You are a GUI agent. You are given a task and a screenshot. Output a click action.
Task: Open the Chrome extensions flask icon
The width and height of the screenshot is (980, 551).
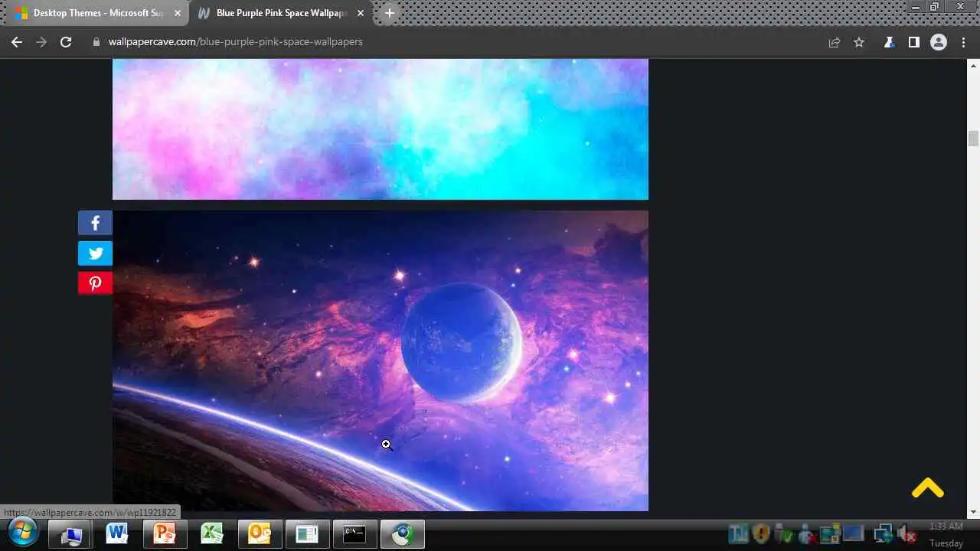coord(889,42)
